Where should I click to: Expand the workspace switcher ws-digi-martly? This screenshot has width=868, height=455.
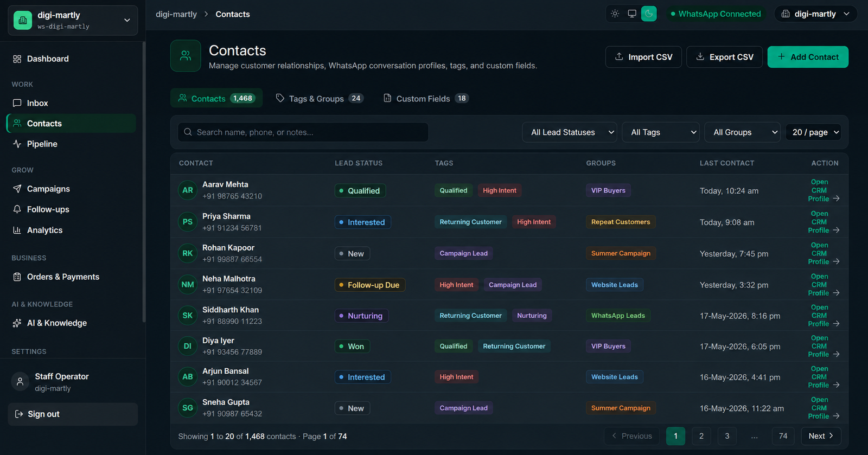73,21
